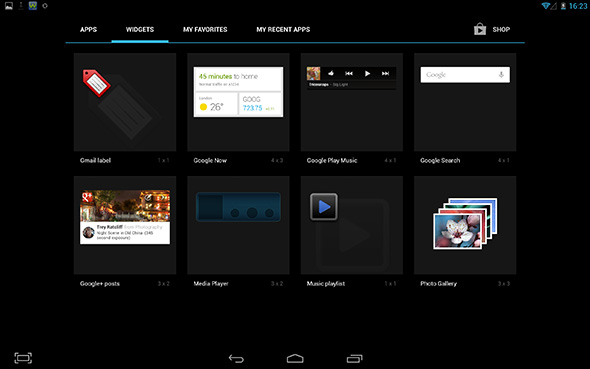
Task: Click the Media Player widget name
Action: click(211, 284)
